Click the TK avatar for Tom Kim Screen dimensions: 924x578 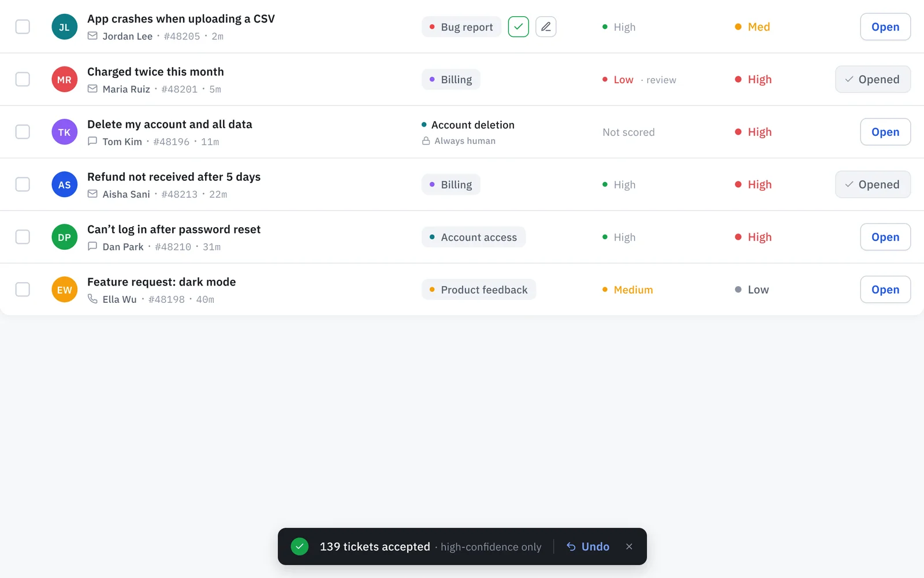click(64, 132)
